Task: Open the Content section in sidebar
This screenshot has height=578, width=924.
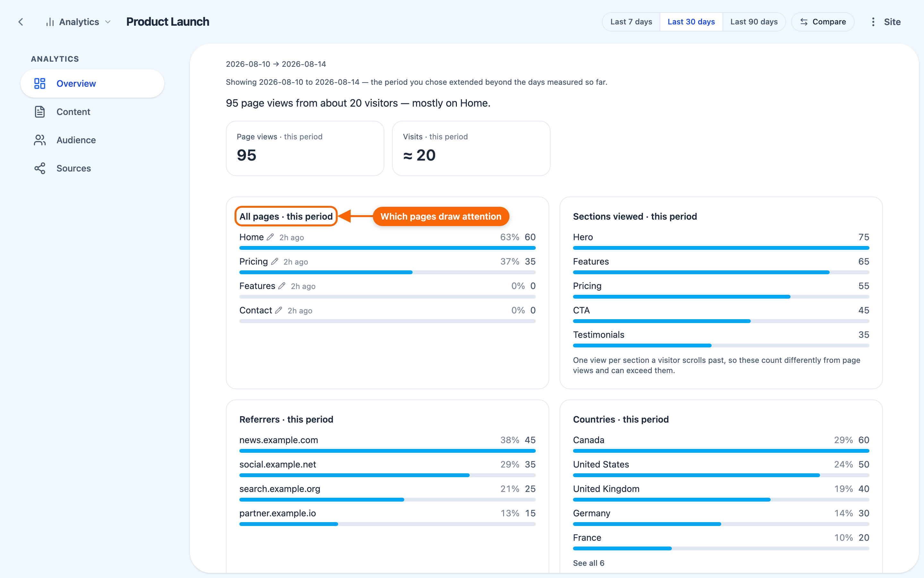Action: click(x=92, y=112)
